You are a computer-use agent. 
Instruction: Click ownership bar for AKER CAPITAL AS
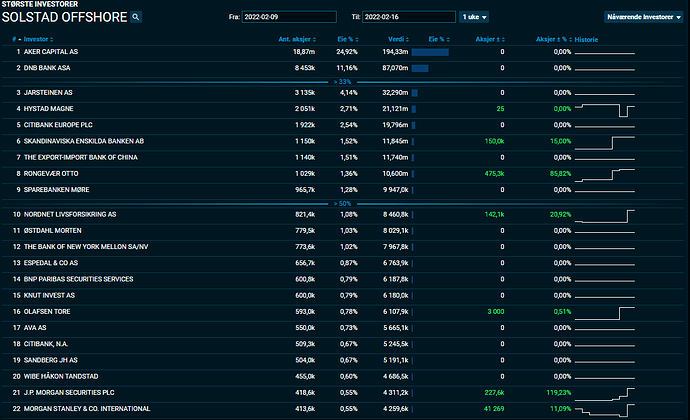[x=430, y=52]
